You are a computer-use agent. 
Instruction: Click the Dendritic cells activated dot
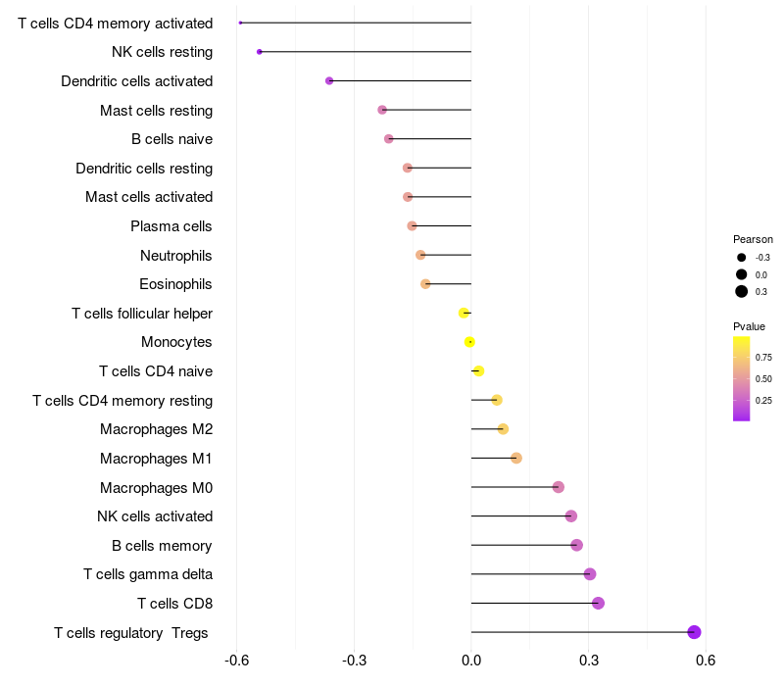[x=329, y=80]
